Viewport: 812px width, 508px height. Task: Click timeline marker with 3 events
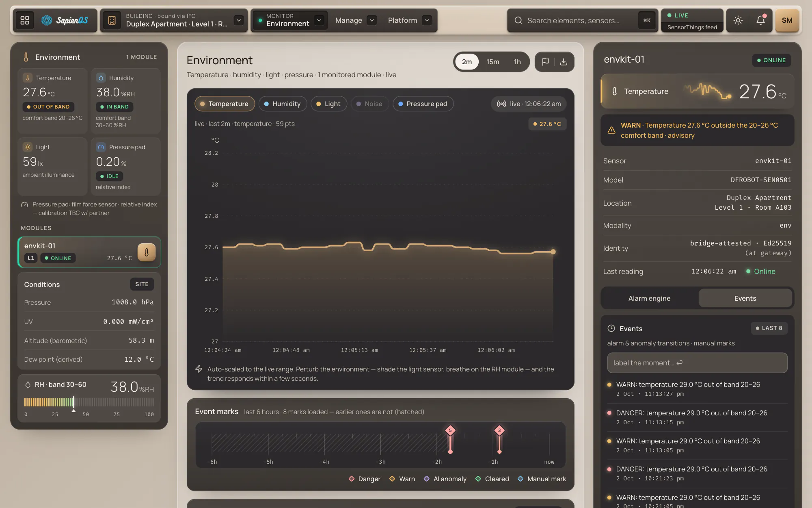(x=499, y=430)
